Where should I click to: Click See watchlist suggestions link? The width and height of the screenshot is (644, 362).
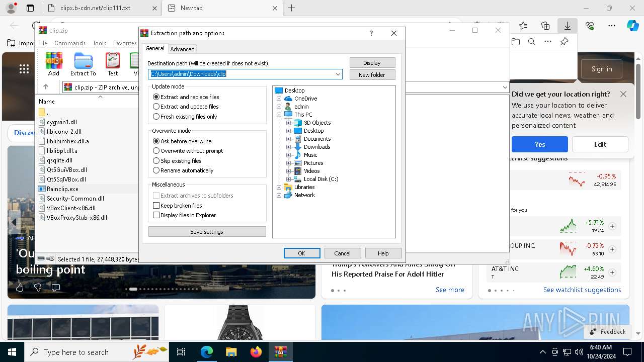click(x=582, y=290)
